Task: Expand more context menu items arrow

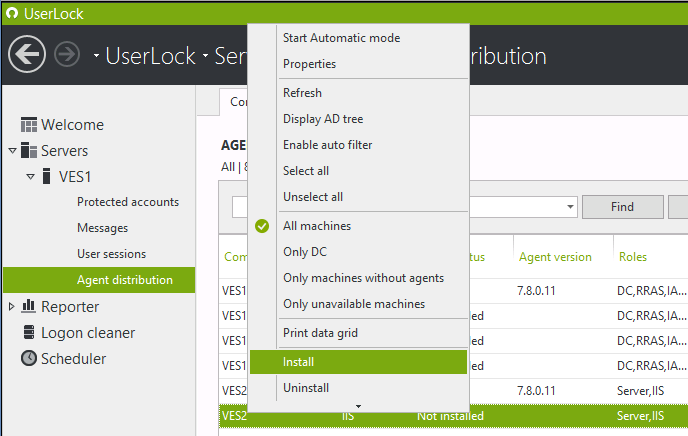Action: (x=358, y=406)
